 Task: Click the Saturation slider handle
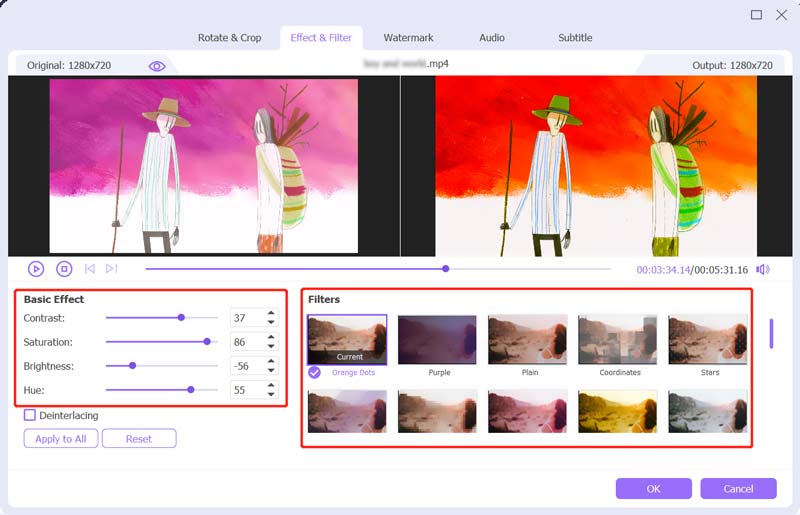pos(207,341)
